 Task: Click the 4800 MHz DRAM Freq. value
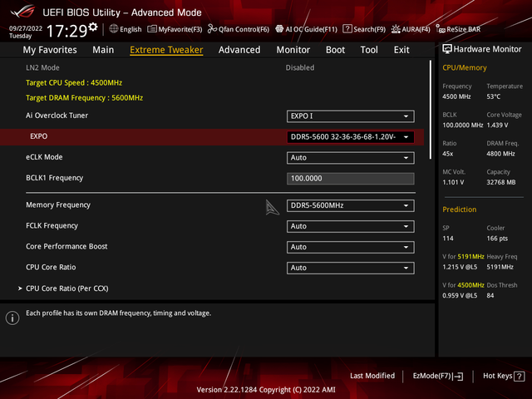click(500, 154)
